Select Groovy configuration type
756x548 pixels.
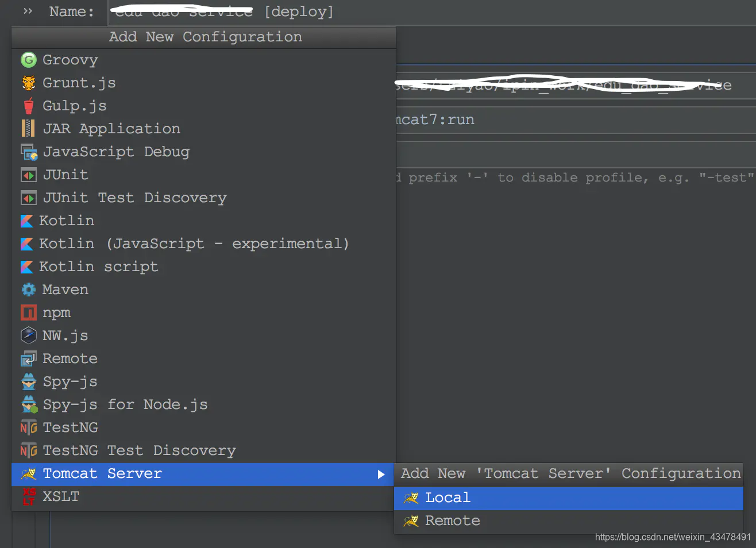pos(204,60)
